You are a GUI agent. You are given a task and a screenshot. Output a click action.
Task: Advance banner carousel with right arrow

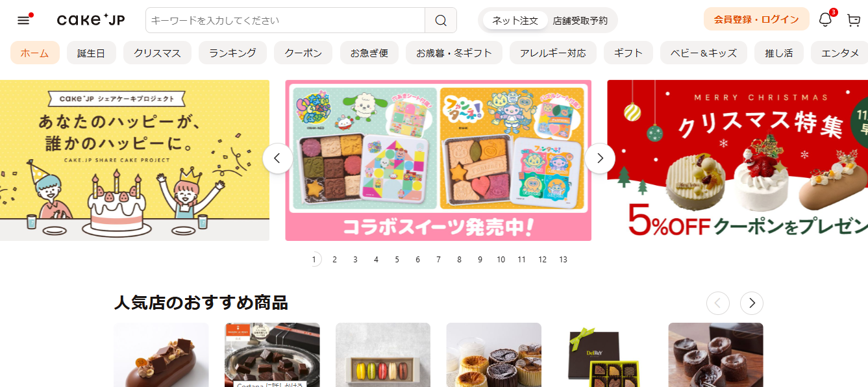click(x=600, y=158)
